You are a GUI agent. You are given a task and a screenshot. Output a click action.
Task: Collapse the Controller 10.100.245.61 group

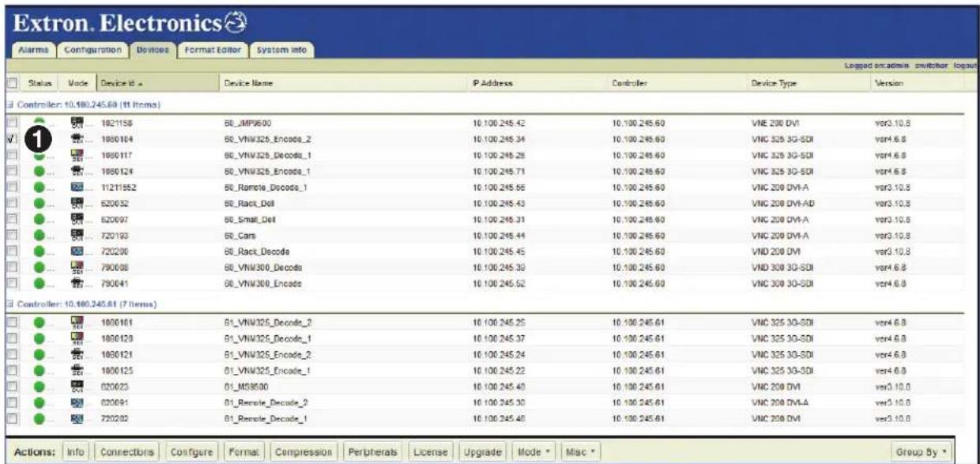8,304
